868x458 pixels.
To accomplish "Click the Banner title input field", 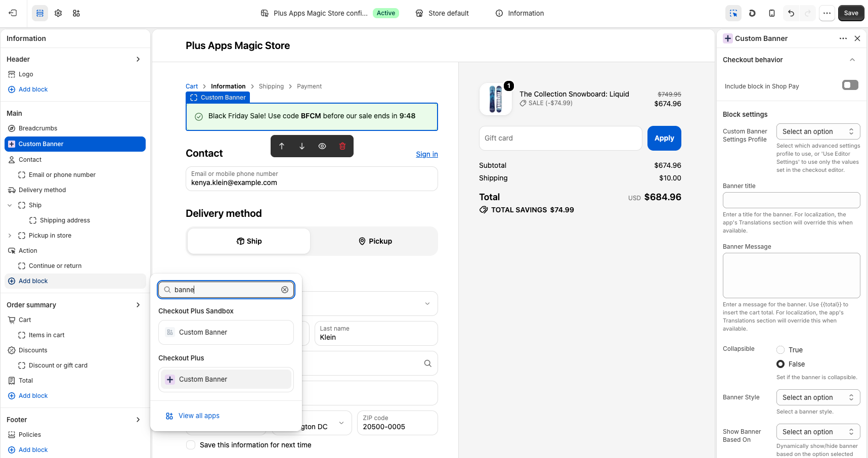I will tap(791, 200).
